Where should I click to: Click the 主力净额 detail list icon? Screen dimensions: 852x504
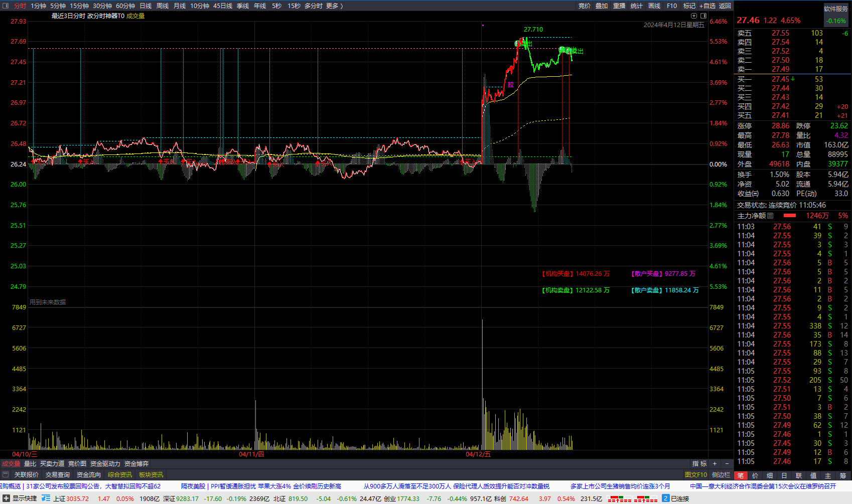tap(770, 216)
